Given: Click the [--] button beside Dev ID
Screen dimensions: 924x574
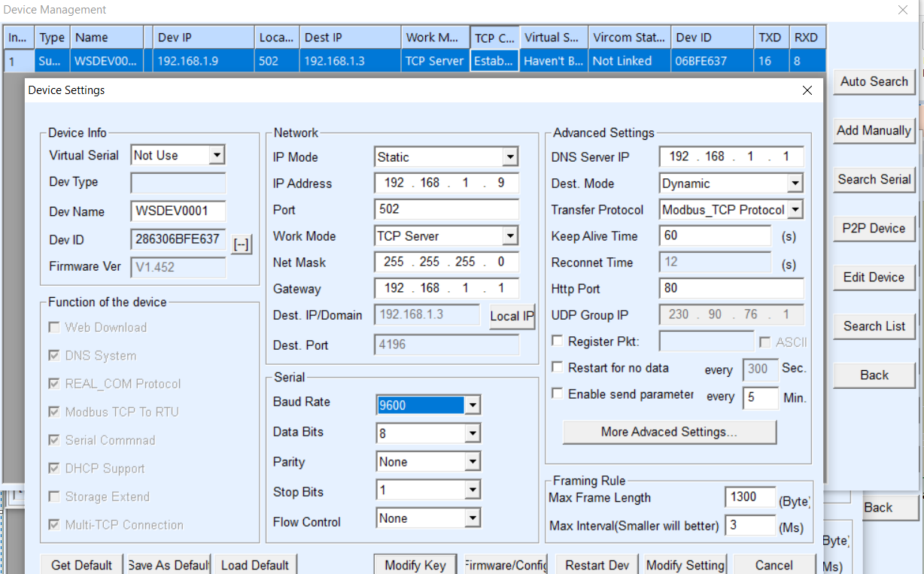Looking at the screenshot, I should pyautogui.click(x=239, y=243).
